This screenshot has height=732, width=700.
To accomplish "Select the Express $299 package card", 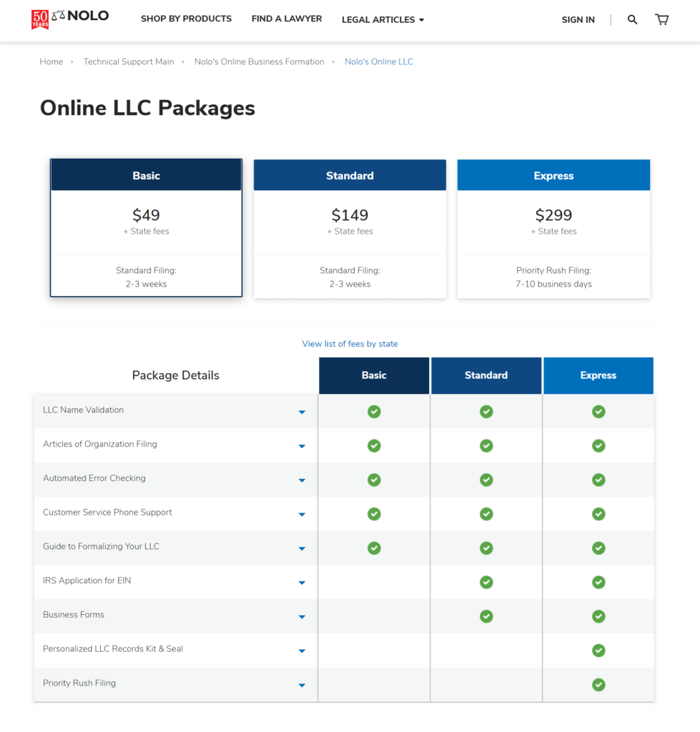I will point(553,229).
